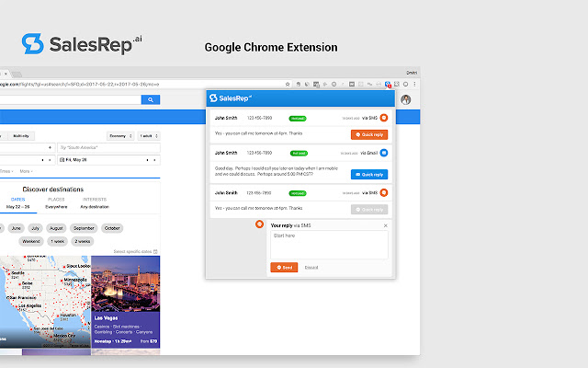Click the Fri, May 26 return date field
588x368 pixels.
click(108, 160)
